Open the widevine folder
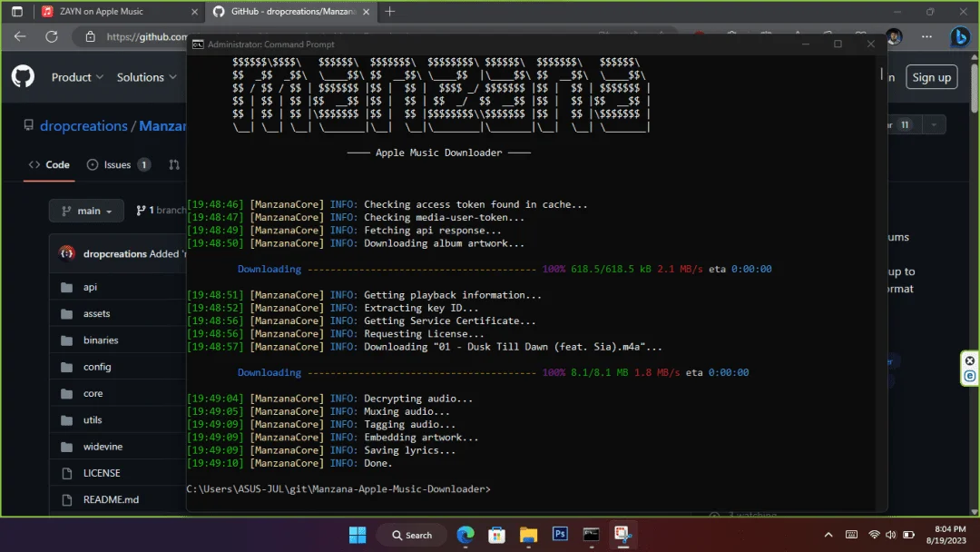Viewport: 980px width, 552px height. 103,447
